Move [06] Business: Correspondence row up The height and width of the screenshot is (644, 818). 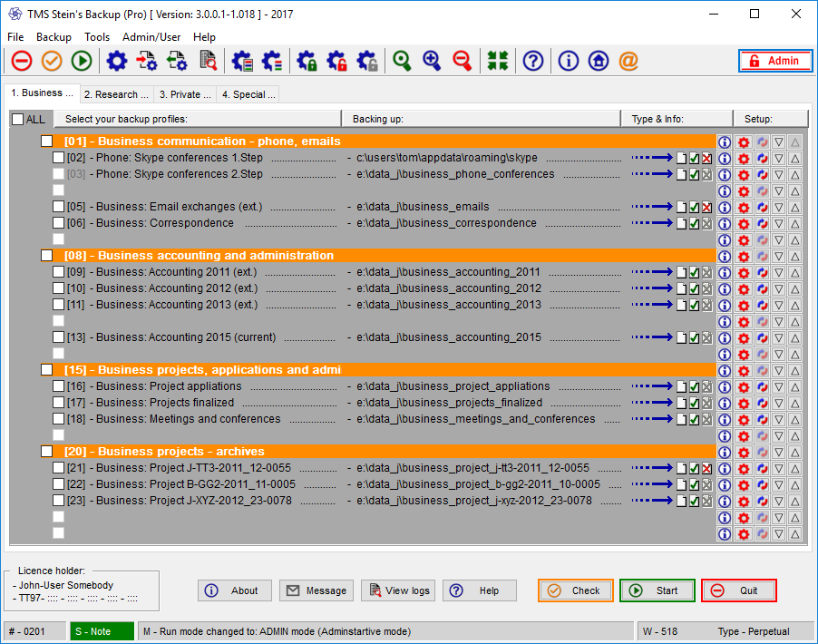[795, 224]
